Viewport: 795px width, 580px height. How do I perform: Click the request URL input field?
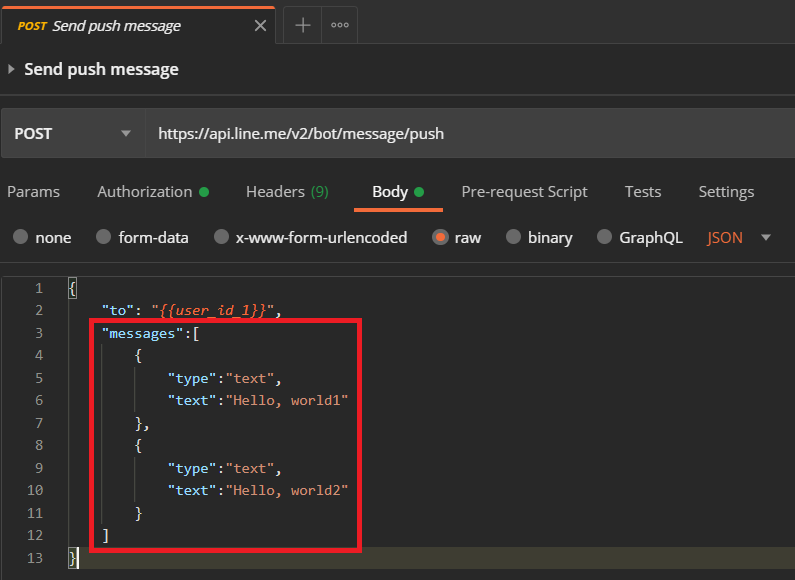[x=470, y=133]
